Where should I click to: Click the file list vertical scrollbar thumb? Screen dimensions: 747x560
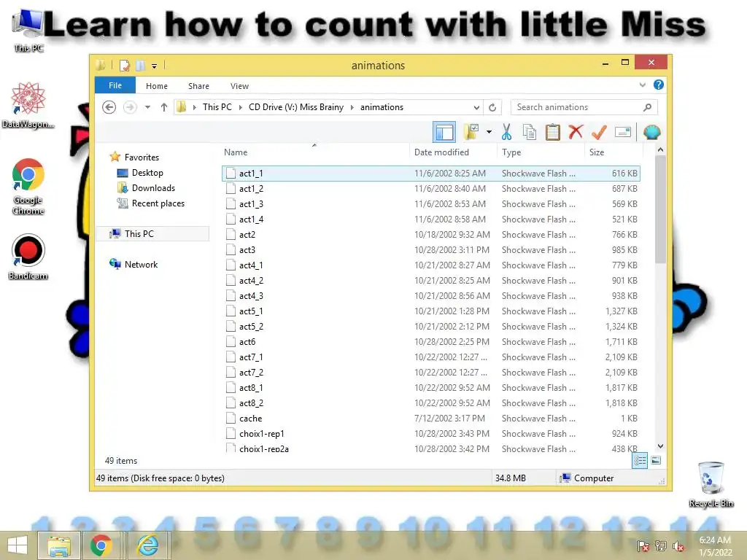[x=660, y=209]
